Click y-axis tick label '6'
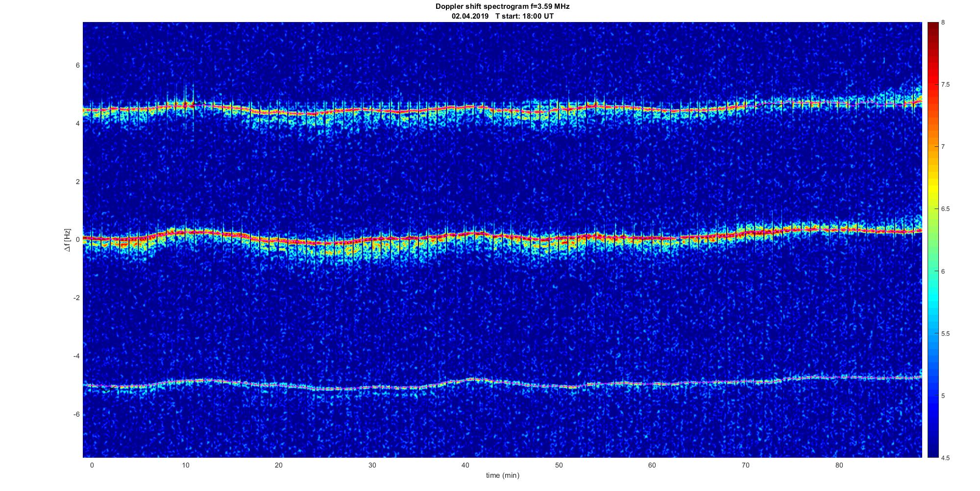 click(x=78, y=66)
